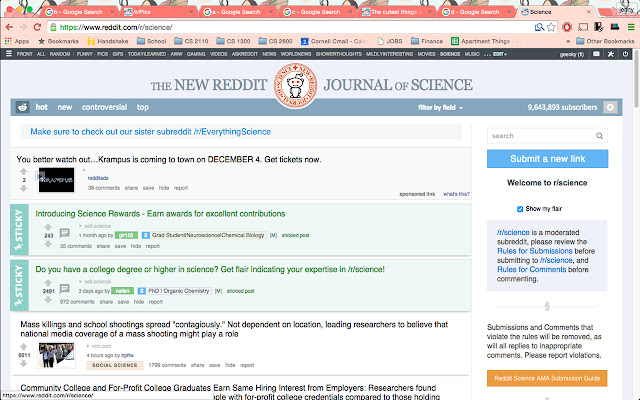This screenshot has height=400, width=640.
Task: Open the Krampus ad thumbnail
Action: click(x=56, y=180)
